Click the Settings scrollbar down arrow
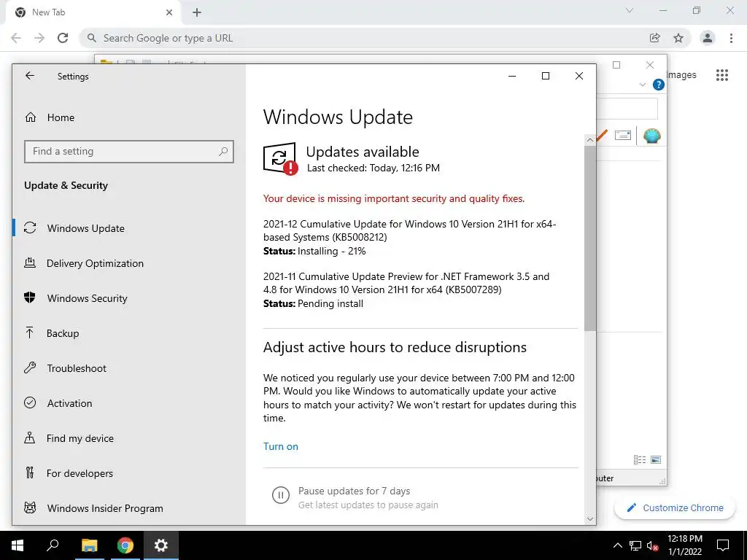The width and height of the screenshot is (747, 560). pos(589,519)
